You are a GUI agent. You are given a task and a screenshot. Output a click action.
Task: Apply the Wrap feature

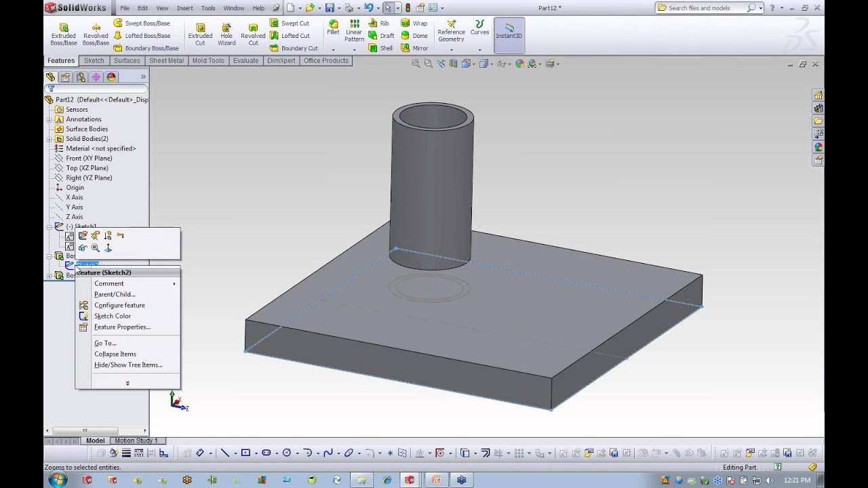pyautogui.click(x=414, y=23)
